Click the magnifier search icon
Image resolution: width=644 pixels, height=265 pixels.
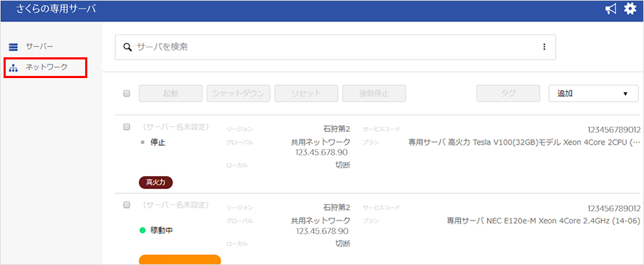127,47
